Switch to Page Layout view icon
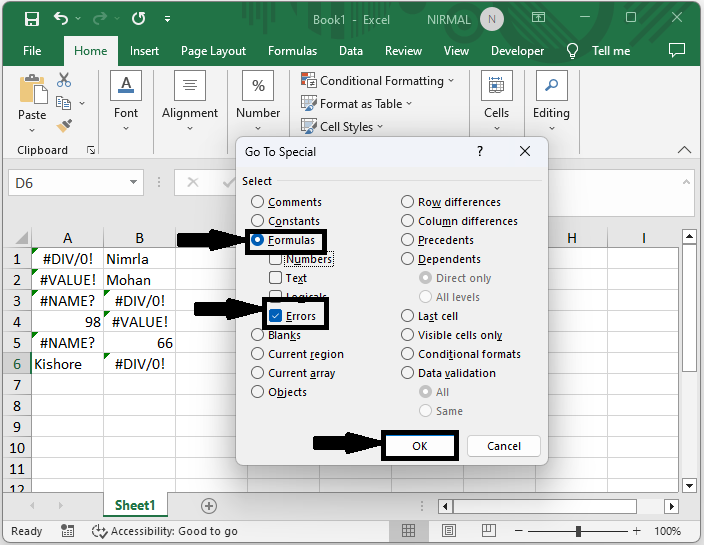The image size is (704, 545). tap(449, 531)
